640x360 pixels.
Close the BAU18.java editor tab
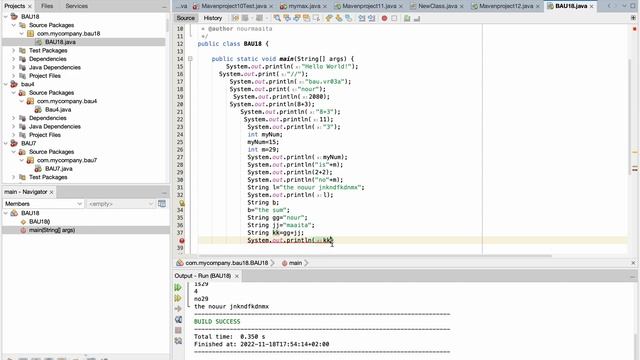point(591,6)
